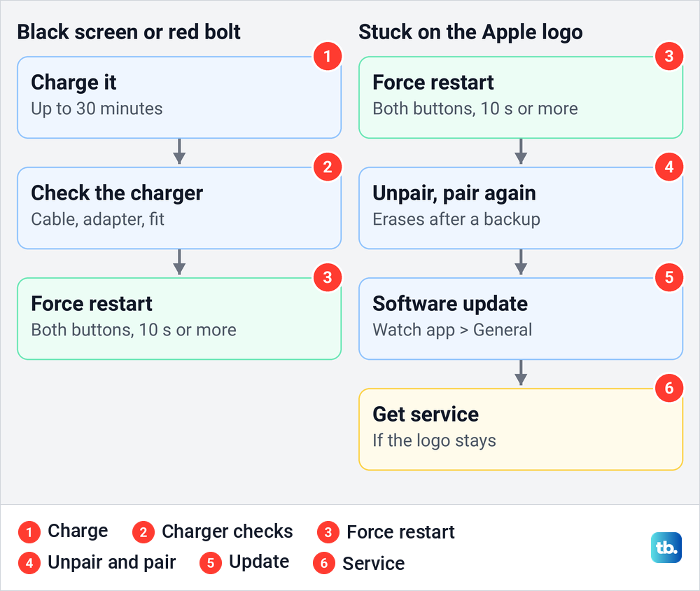Click the 'Update' legend label
The image size is (700, 591).
point(259,562)
